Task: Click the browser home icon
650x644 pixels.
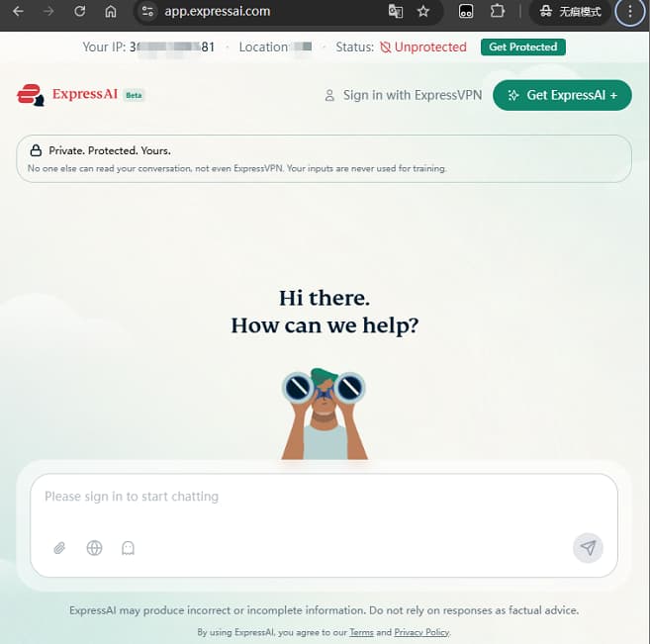Action: coord(110,11)
